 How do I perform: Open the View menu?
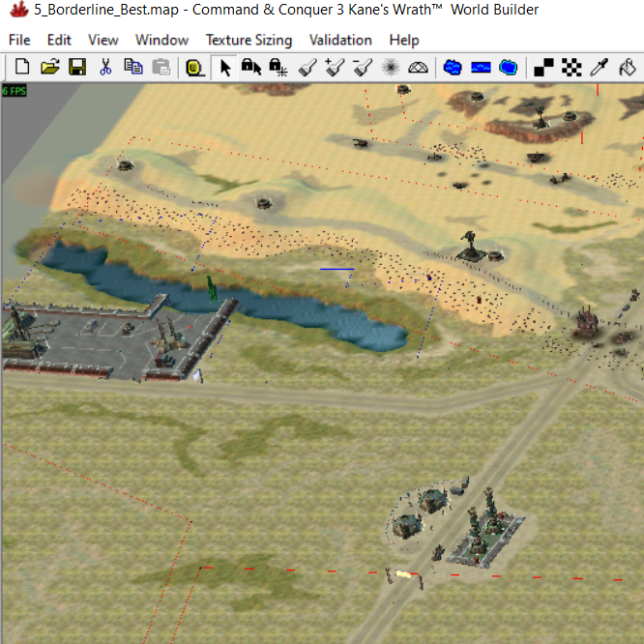(103, 40)
